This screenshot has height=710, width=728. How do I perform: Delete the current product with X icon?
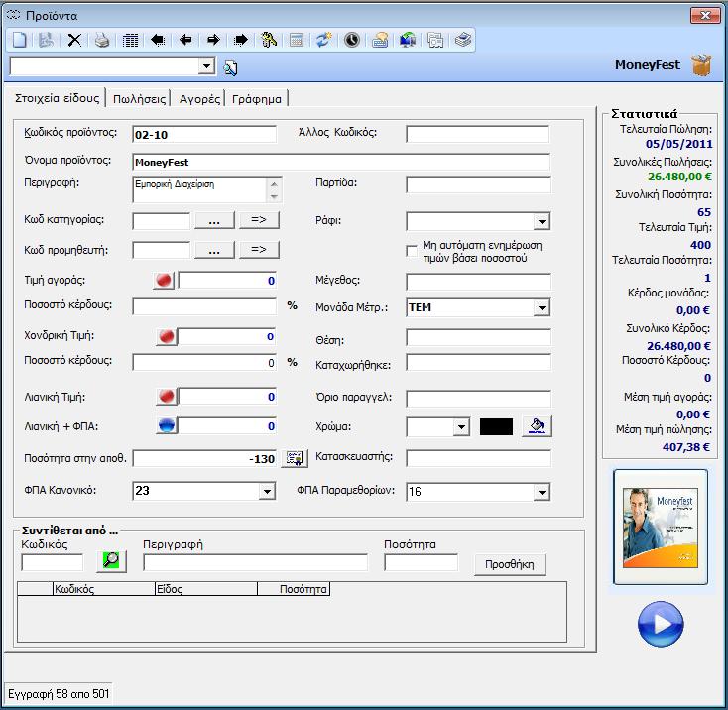pyautogui.click(x=74, y=40)
